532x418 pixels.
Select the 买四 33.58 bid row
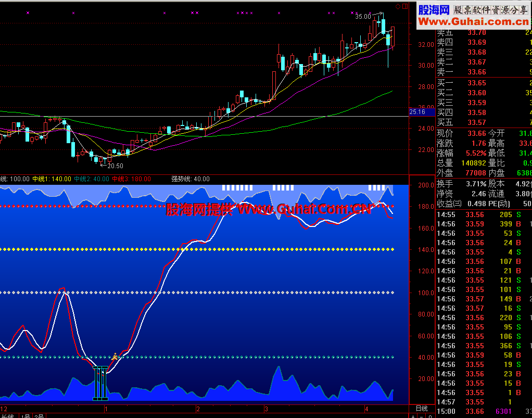[484, 112]
